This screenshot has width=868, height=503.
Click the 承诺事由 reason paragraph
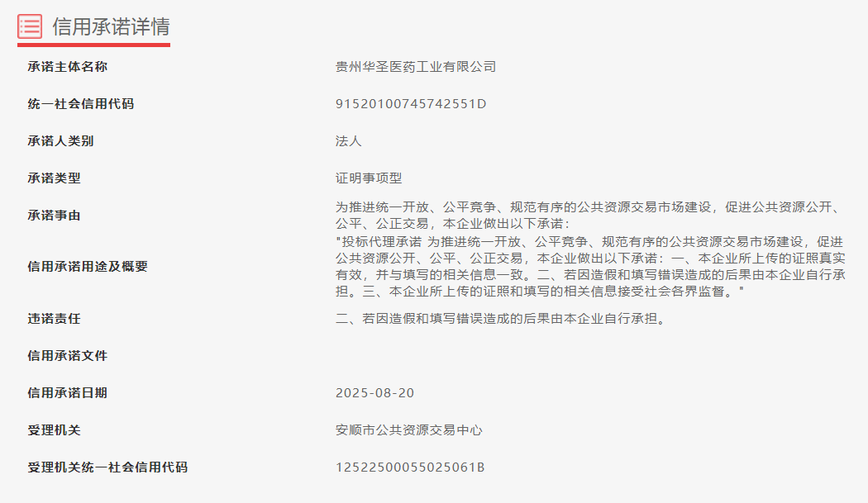tap(590, 216)
